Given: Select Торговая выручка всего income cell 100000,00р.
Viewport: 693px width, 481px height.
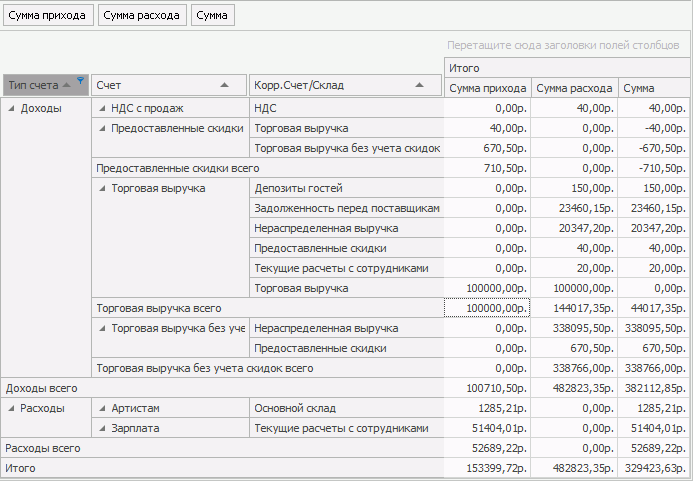Looking at the screenshot, I should pyautogui.click(x=486, y=308).
